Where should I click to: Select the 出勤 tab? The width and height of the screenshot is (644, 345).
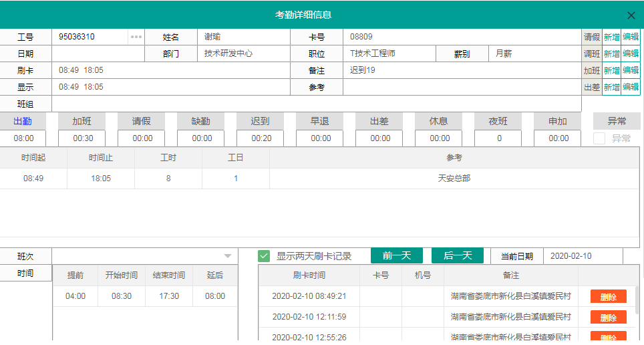[x=23, y=121]
